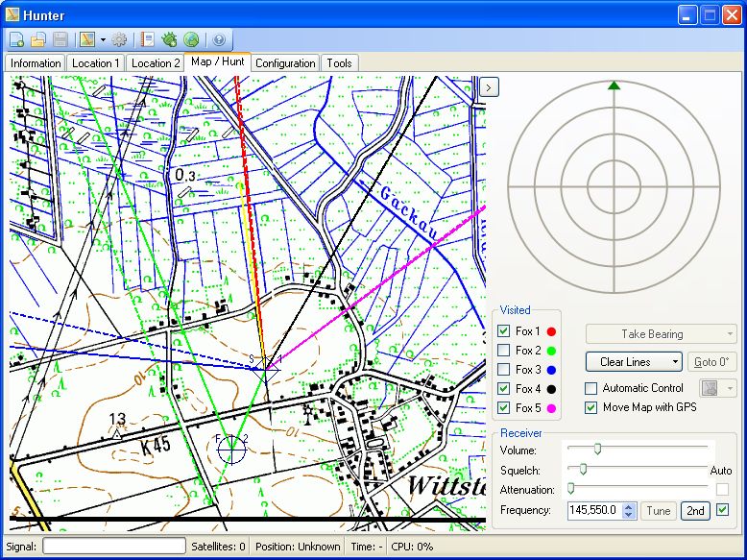Open help via the question mark icon
Screen dimensions: 747x560
[219, 40]
